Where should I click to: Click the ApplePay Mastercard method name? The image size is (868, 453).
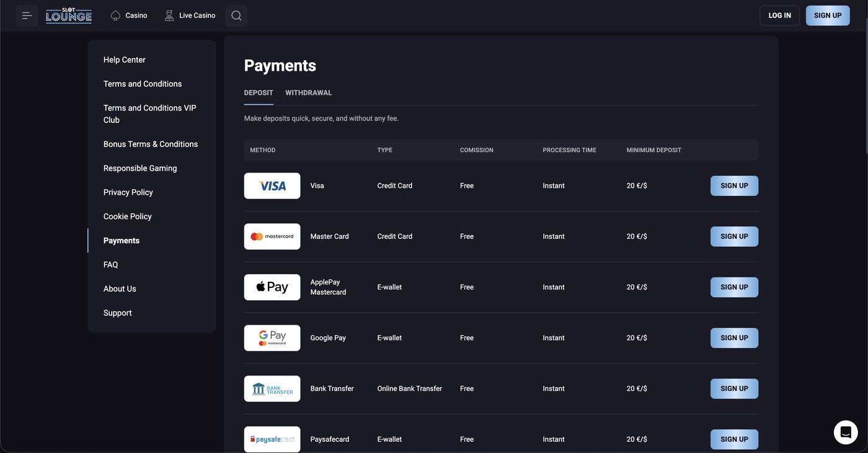(x=329, y=287)
